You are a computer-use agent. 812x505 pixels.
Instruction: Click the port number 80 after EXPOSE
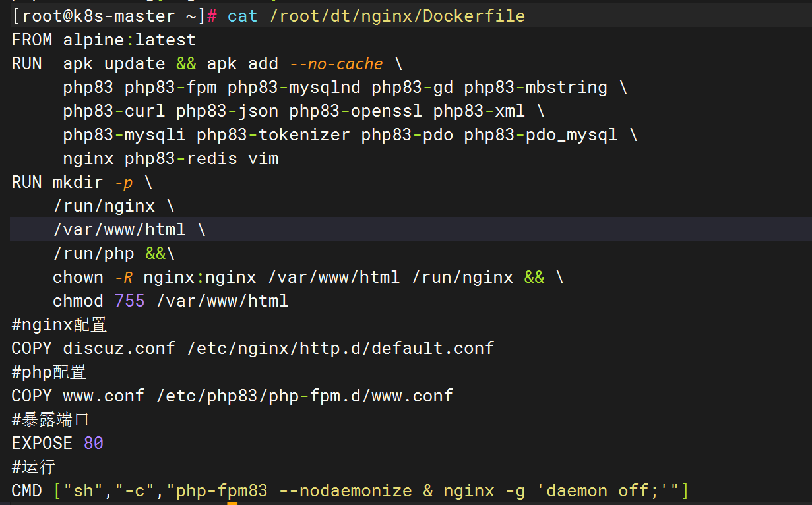pos(94,443)
